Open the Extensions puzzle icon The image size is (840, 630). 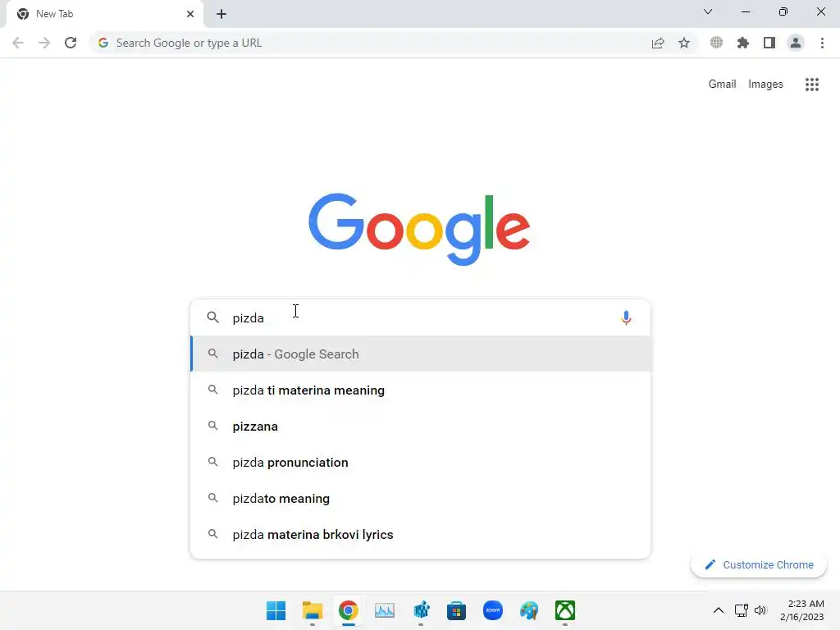pyautogui.click(x=743, y=43)
